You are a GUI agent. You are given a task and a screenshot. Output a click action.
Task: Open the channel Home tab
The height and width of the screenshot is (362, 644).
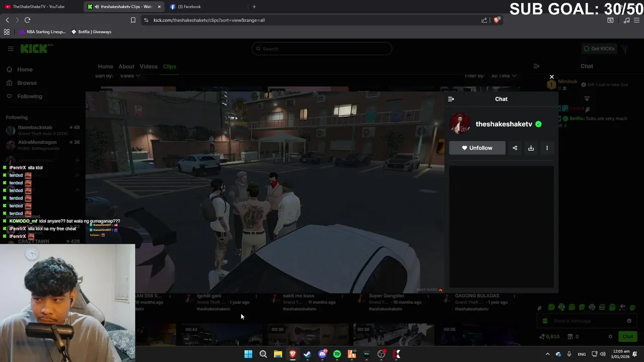[105, 66]
